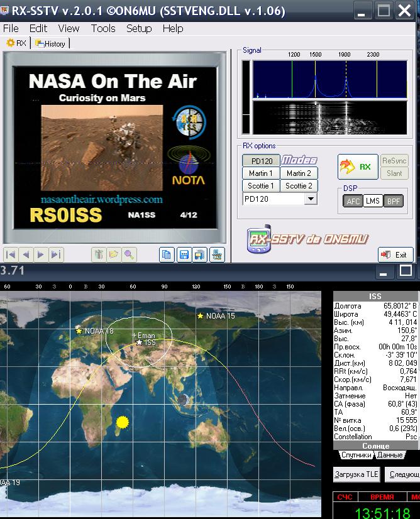
Task: Click the yellow Sun icon on map
Action: pos(123,422)
